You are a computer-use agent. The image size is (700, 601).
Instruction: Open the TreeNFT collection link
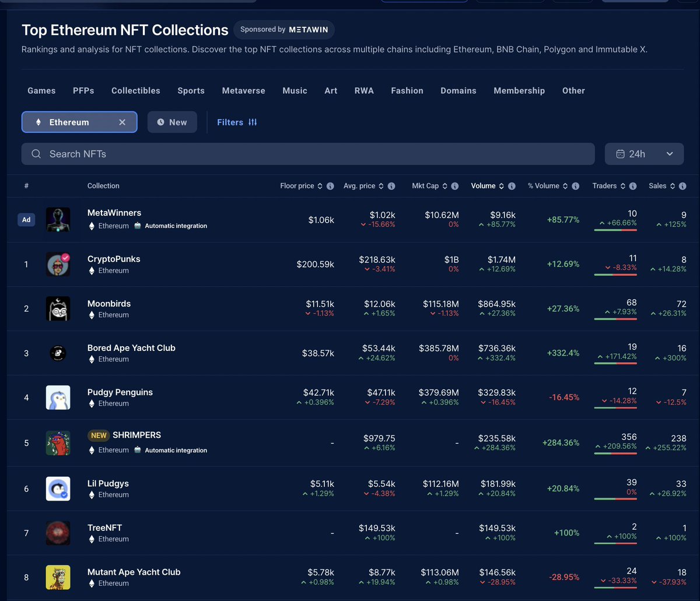coord(104,528)
